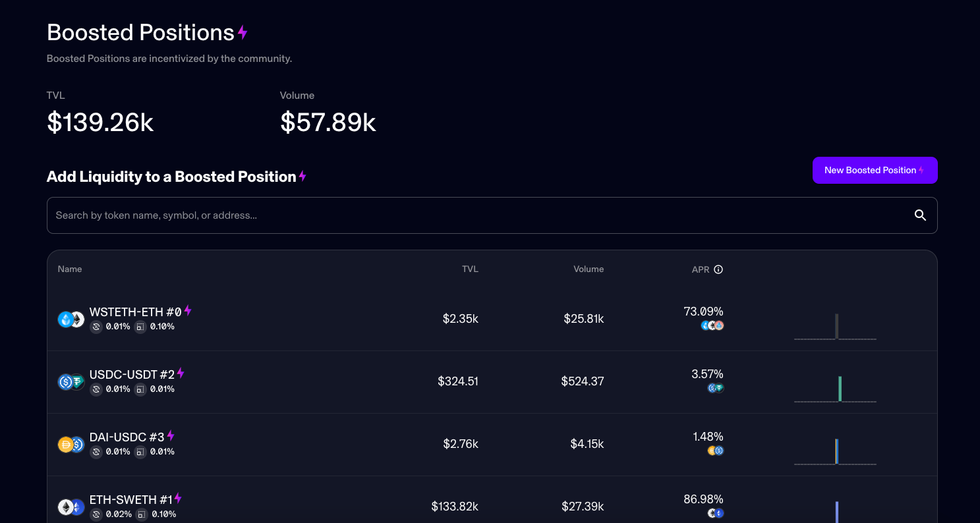Click reward token icons under 86.98% APR
980x523 pixels.
click(x=716, y=513)
